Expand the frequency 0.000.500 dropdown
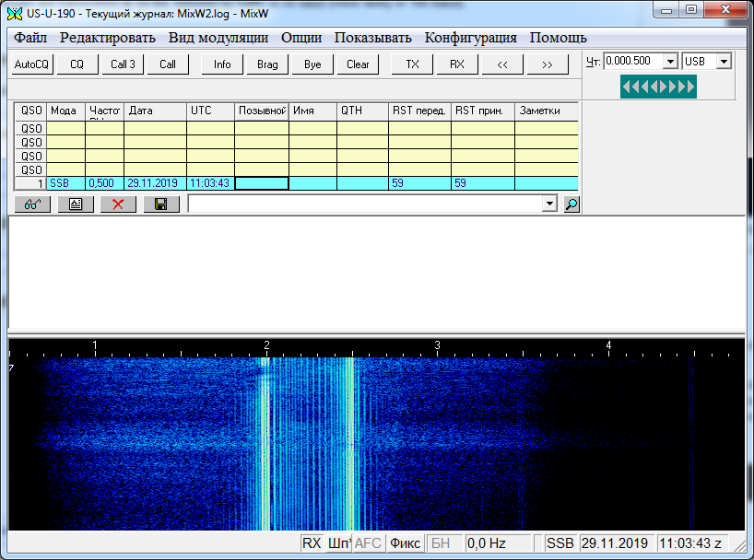The image size is (754, 560). (670, 61)
